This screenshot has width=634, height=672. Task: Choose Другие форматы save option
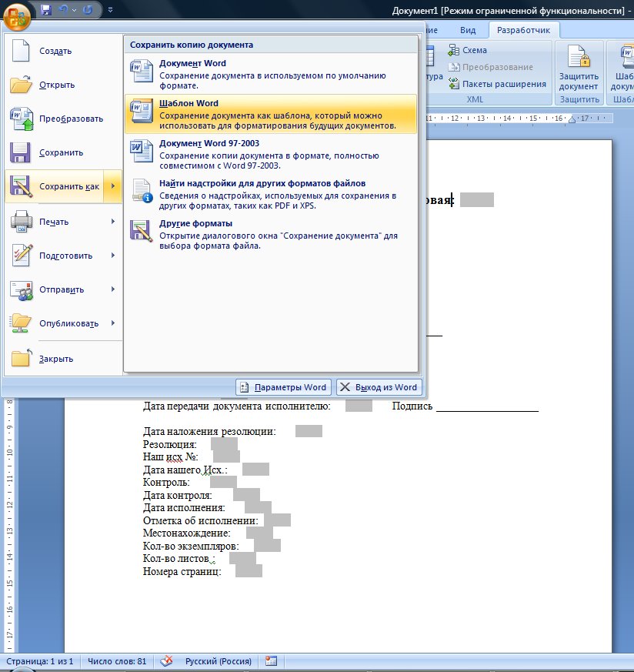click(271, 234)
